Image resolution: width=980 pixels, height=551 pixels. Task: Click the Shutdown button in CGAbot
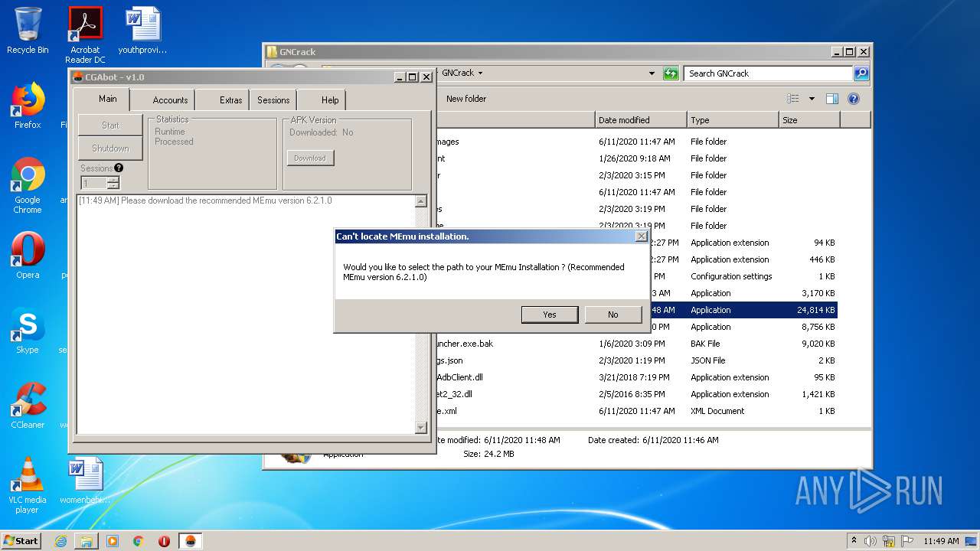click(x=110, y=148)
